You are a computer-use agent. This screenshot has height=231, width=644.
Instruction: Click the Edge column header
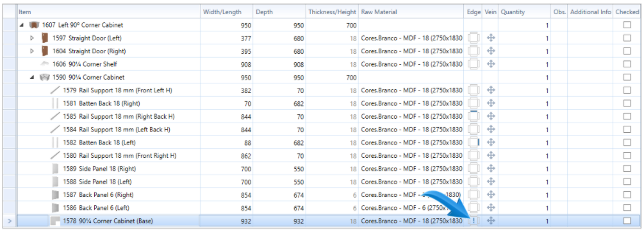pyautogui.click(x=474, y=12)
